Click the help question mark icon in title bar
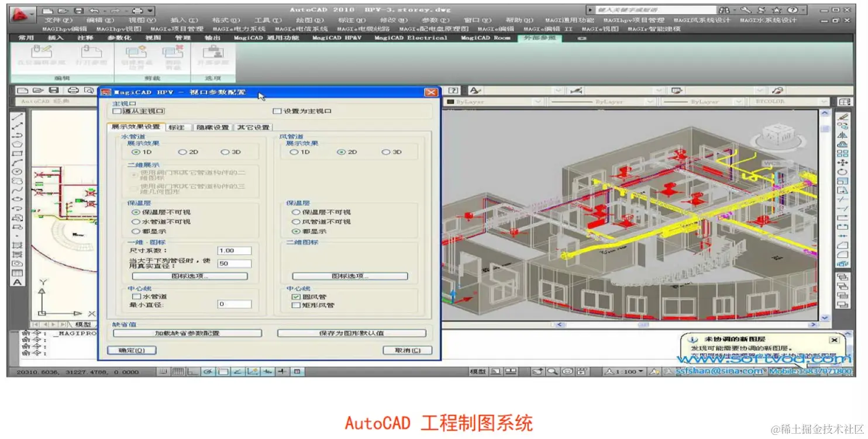 click(792, 11)
